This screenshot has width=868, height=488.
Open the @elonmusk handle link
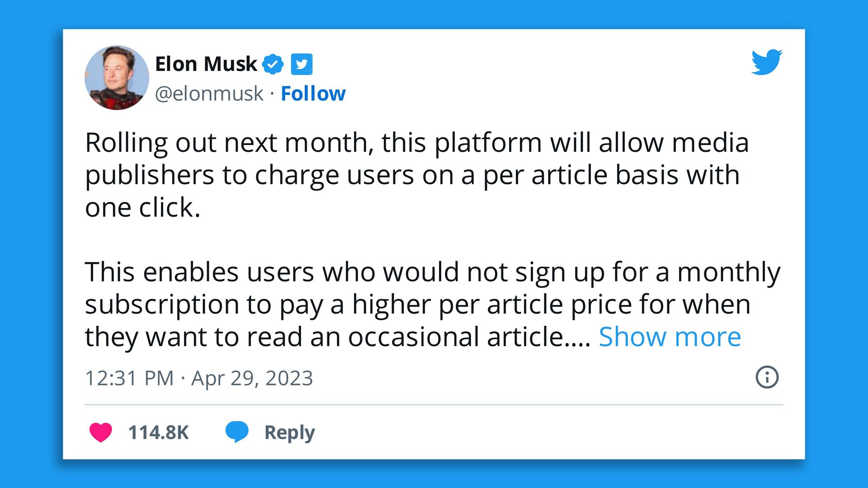209,94
